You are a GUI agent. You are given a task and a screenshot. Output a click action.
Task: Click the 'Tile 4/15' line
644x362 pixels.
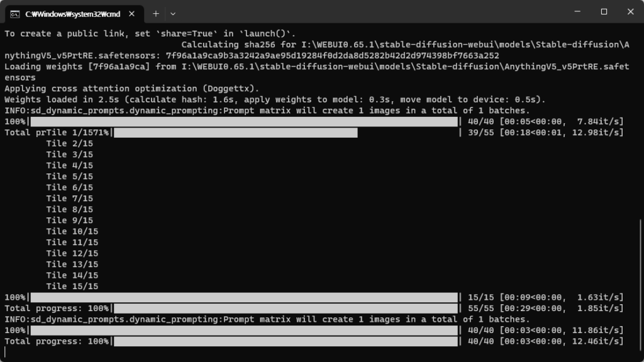tap(69, 165)
